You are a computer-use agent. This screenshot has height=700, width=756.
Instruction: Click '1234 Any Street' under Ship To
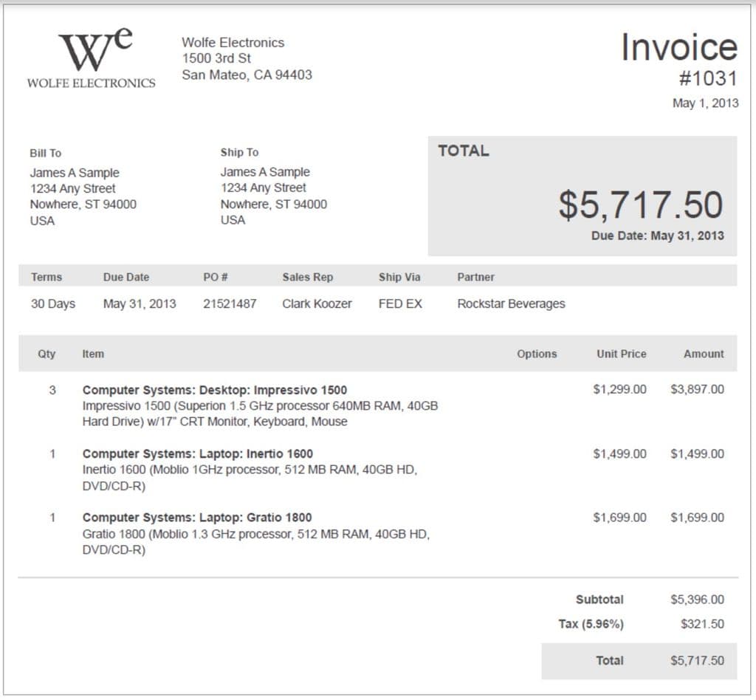[264, 188]
